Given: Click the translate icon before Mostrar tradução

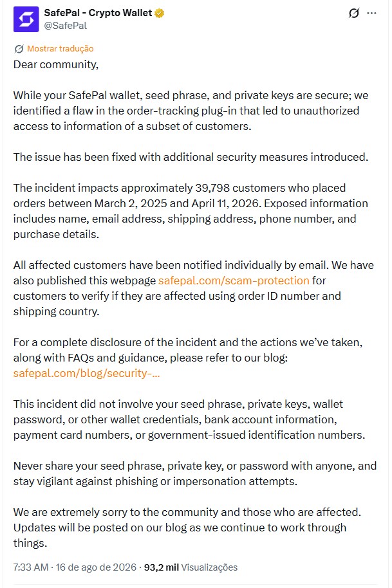Looking at the screenshot, I should 19,49.
